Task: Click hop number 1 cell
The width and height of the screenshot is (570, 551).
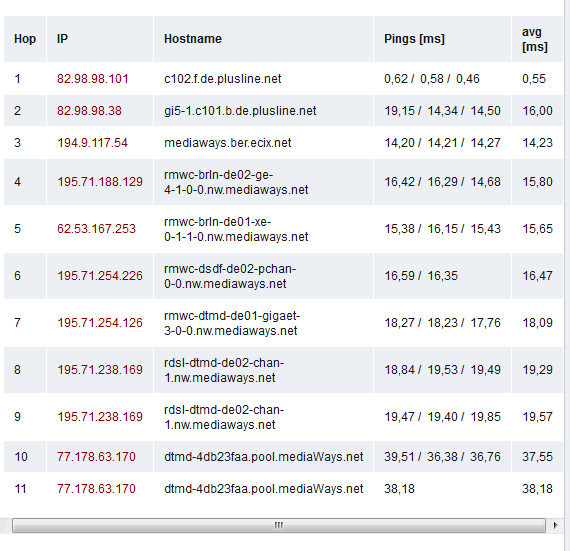Action: click(x=25, y=79)
